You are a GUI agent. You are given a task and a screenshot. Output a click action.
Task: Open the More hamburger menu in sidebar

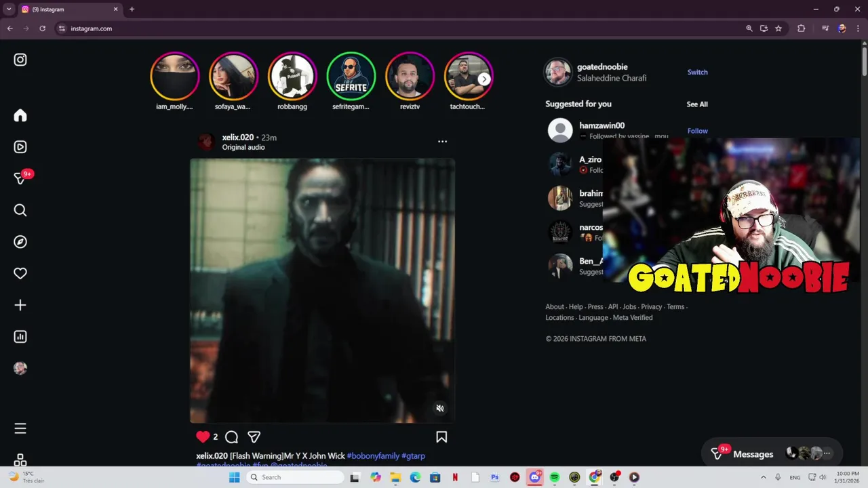click(x=20, y=428)
